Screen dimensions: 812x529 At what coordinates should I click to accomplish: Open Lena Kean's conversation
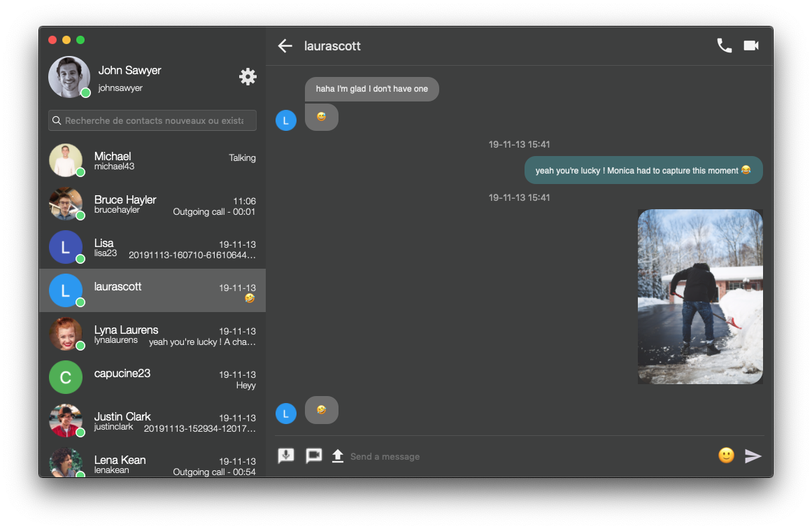[x=152, y=463]
